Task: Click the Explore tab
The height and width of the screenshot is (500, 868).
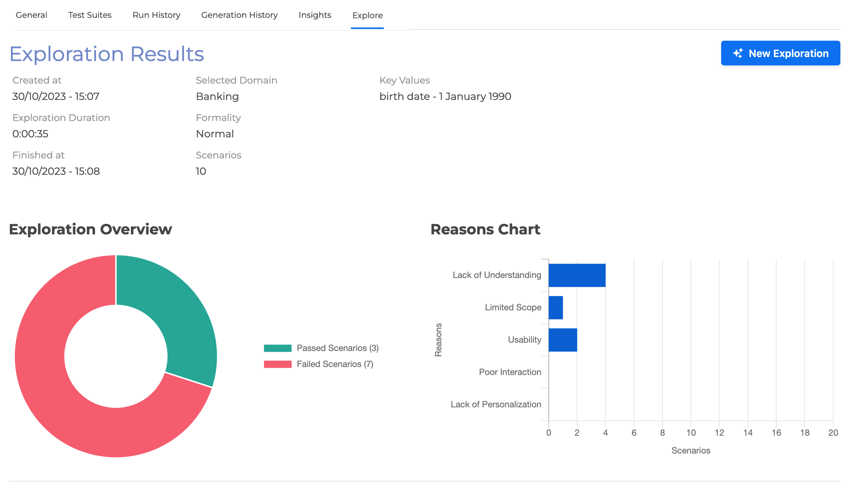Action: coord(367,16)
